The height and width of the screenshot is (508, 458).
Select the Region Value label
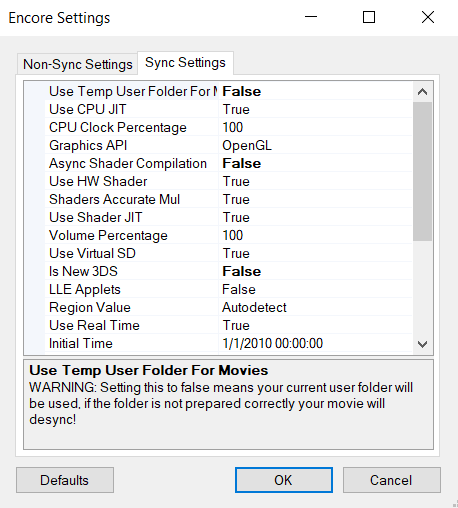[x=90, y=307]
